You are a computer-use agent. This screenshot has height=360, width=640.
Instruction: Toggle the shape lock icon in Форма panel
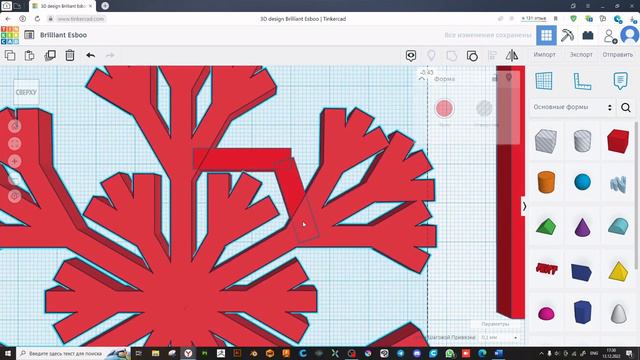pyautogui.click(x=494, y=78)
